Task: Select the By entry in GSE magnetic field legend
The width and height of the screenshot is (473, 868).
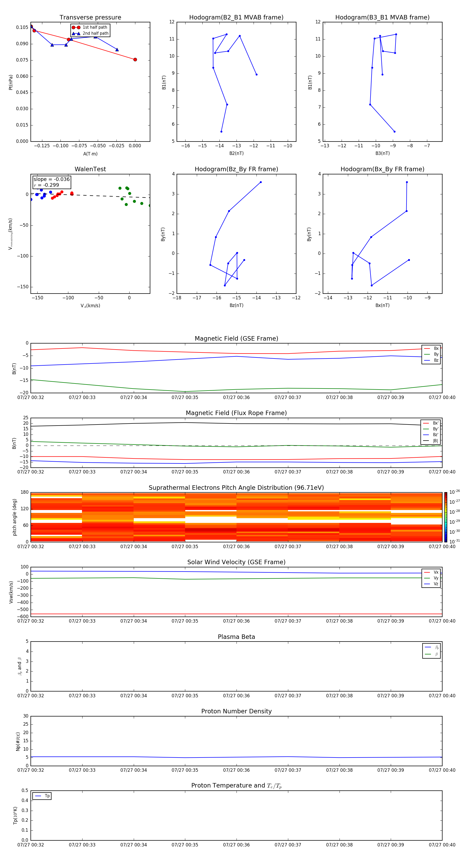Action: pyautogui.click(x=431, y=354)
